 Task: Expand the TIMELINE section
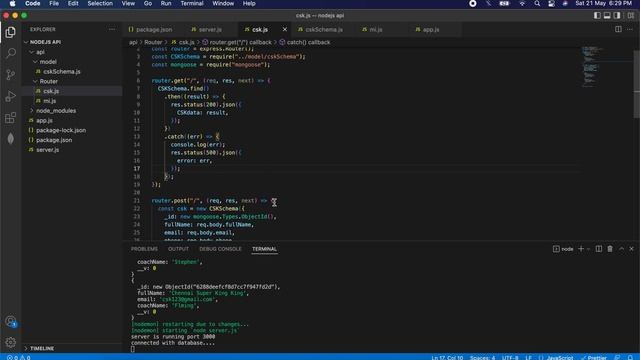[42, 348]
